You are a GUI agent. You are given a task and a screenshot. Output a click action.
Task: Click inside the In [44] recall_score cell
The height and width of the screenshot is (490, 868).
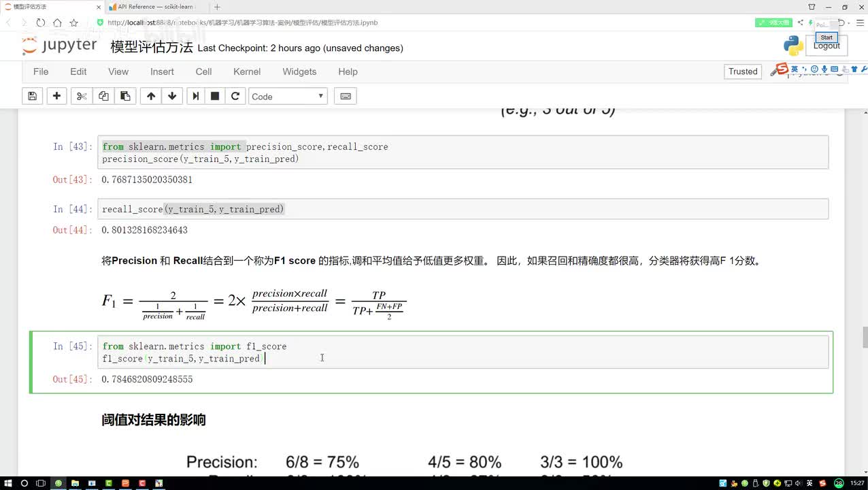[x=463, y=209]
